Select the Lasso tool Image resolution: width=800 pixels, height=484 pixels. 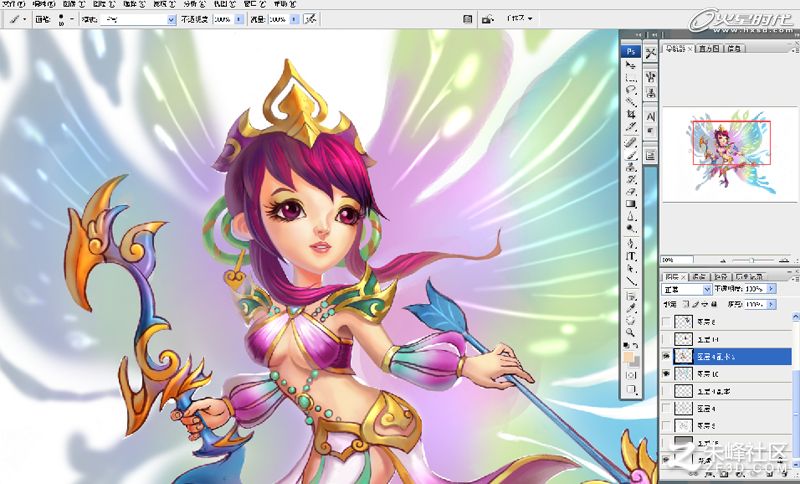point(631,90)
